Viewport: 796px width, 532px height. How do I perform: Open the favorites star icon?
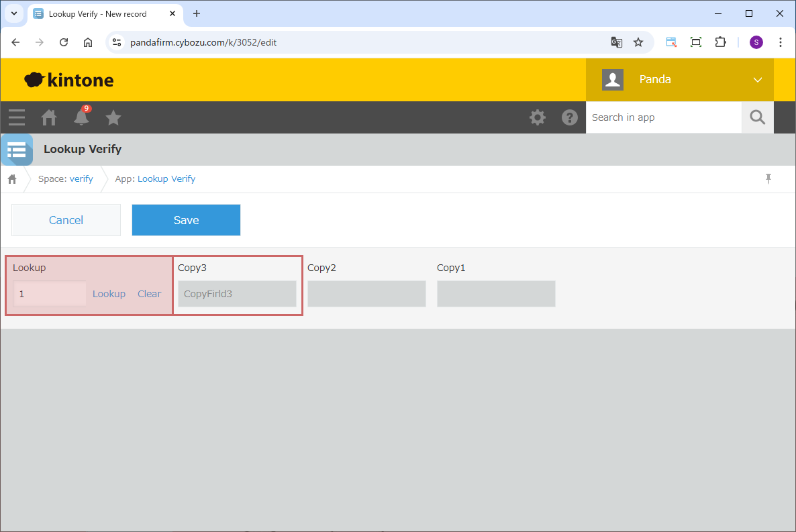[113, 117]
